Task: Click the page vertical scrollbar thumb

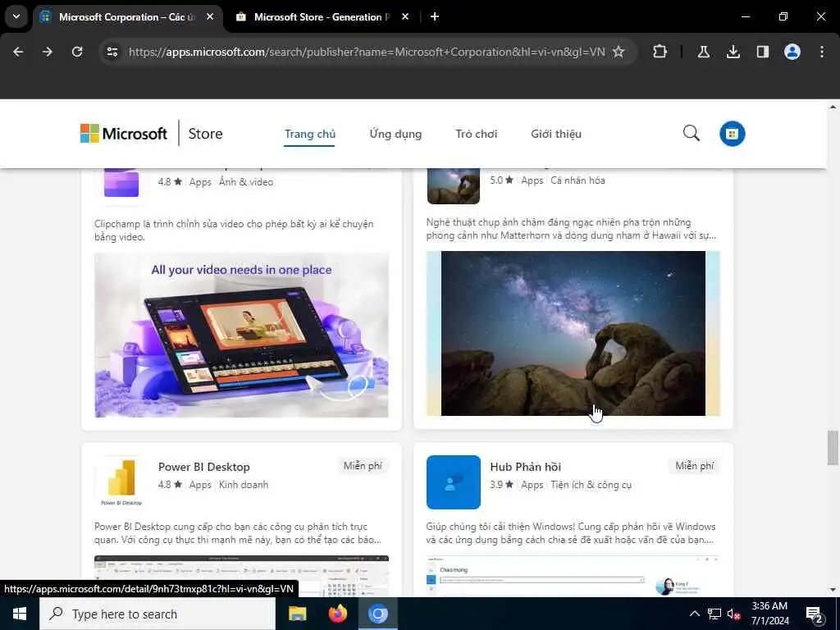Action: pos(833,448)
